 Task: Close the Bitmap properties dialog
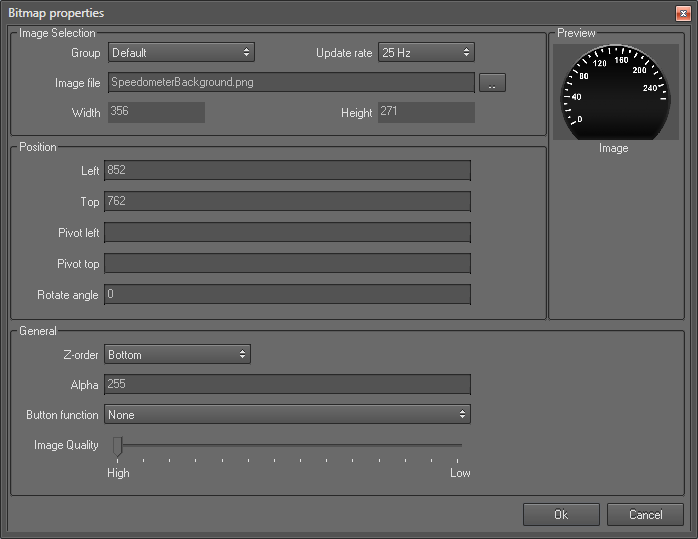[682, 13]
